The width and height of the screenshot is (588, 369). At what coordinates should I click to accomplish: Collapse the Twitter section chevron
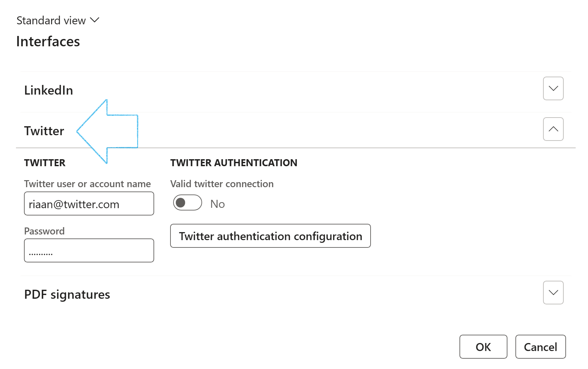point(553,129)
